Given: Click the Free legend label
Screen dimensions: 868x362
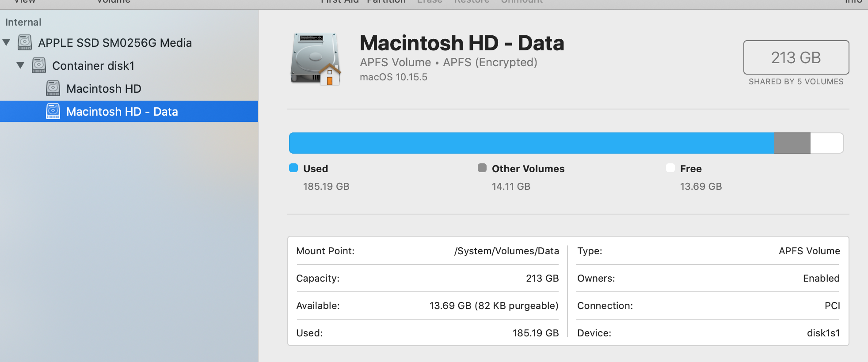Looking at the screenshot, I should click(x=691, y=169).
